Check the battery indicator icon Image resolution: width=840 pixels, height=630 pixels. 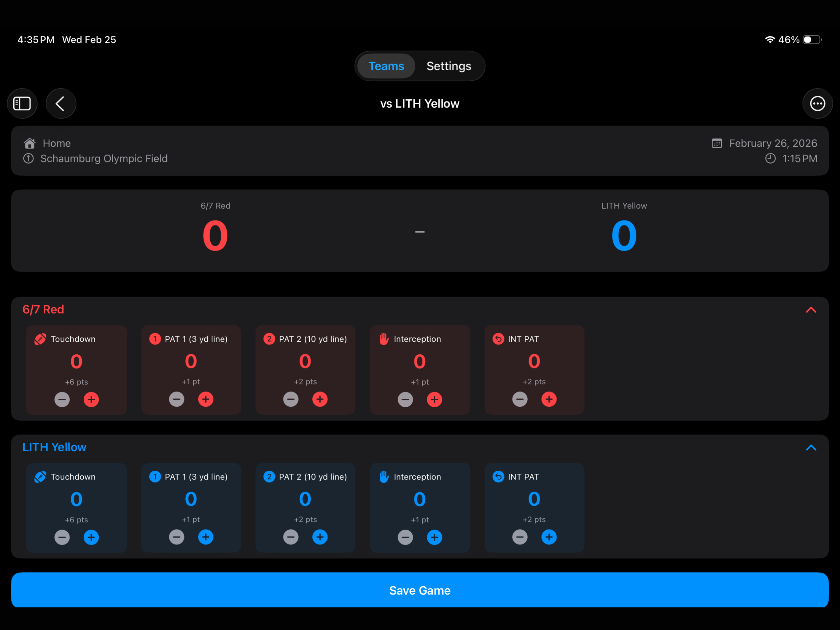click(x=812, y=39)
